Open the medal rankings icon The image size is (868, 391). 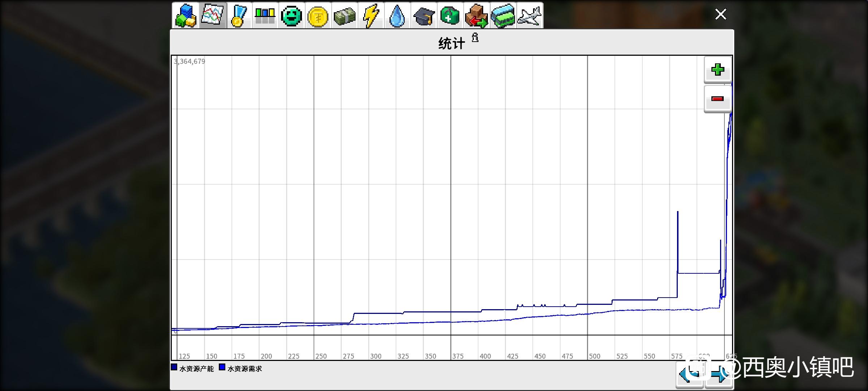239,16
